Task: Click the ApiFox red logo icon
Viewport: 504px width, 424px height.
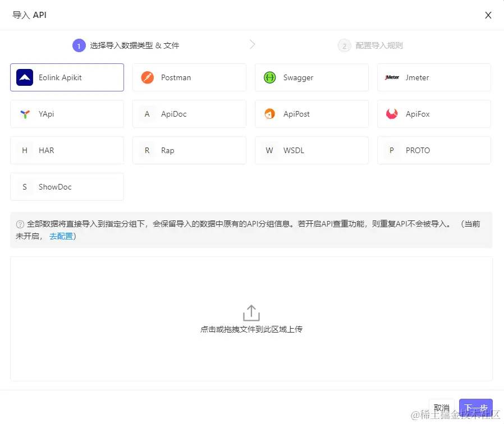Action: coord(392,114)
